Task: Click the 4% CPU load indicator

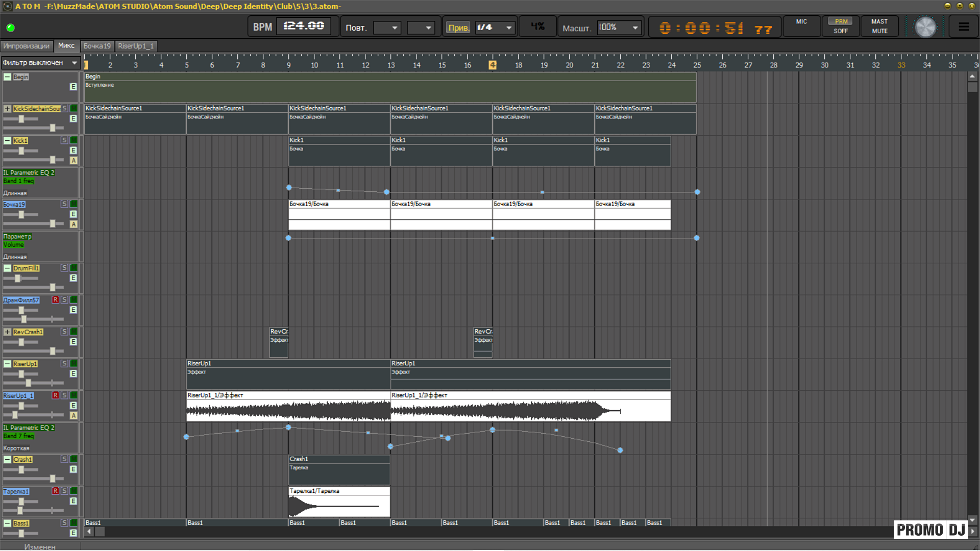Action: pos(537,27)
